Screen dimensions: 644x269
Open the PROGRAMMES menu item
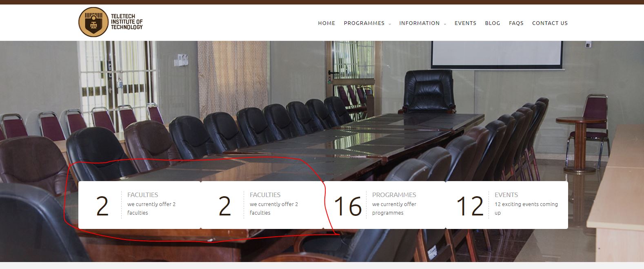pyautogui.click(x=364, y=23)
